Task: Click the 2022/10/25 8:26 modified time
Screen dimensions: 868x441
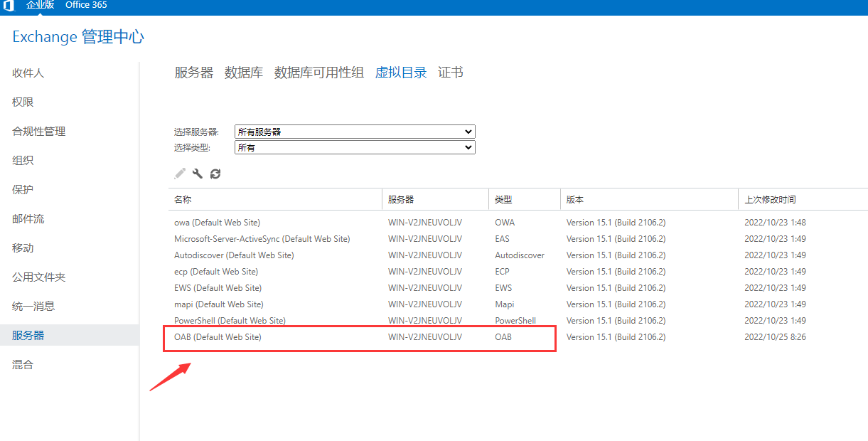Action: click(775, 337)
